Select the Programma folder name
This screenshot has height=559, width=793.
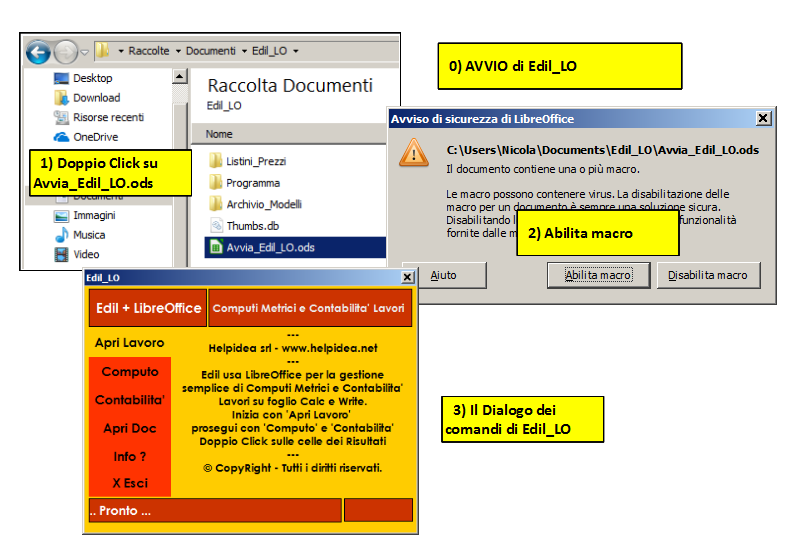coord(253,183)
